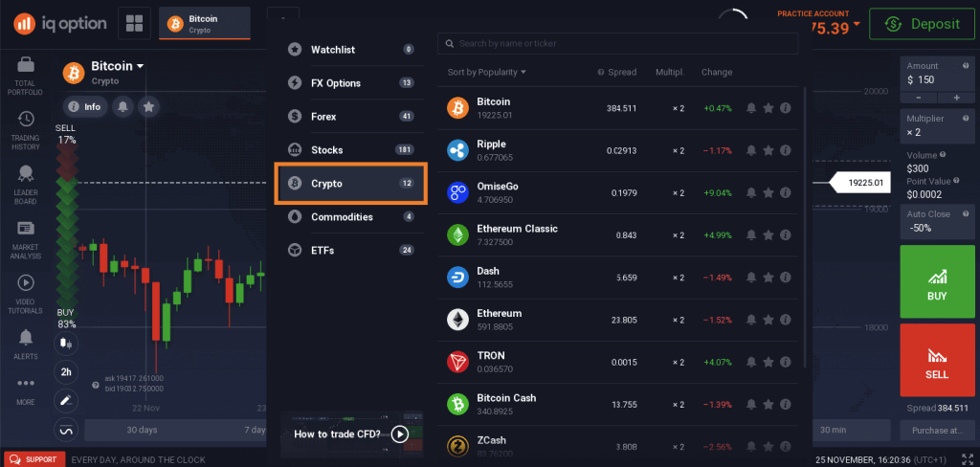Select the Dash row in asset list

coord(617,278)
